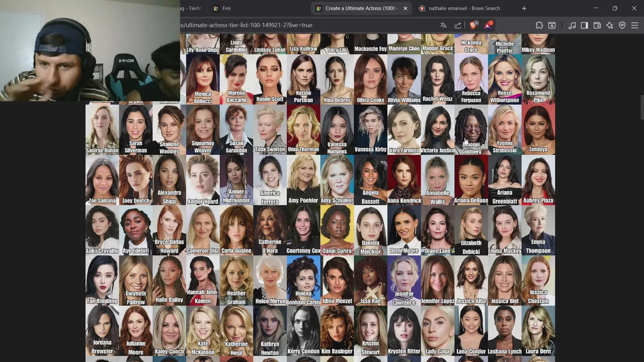Click the tab search icon in toolbar
This screenshot has height=362, width=644.
coord(552,25)
